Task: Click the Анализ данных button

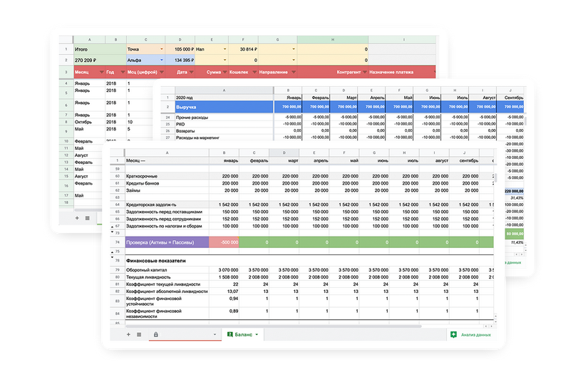Action: pyautogui.click(x=475, y=334)
